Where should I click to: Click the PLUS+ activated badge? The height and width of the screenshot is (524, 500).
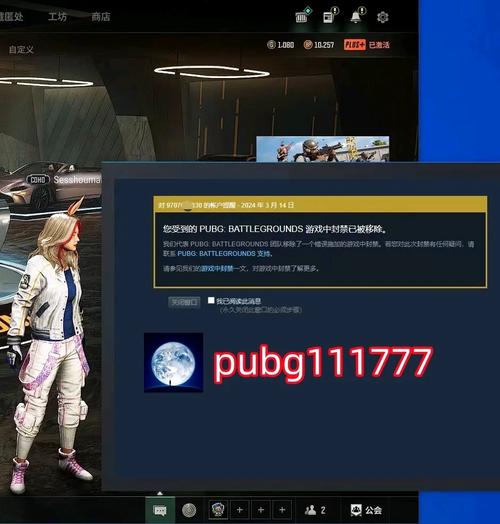pos(367,44)
